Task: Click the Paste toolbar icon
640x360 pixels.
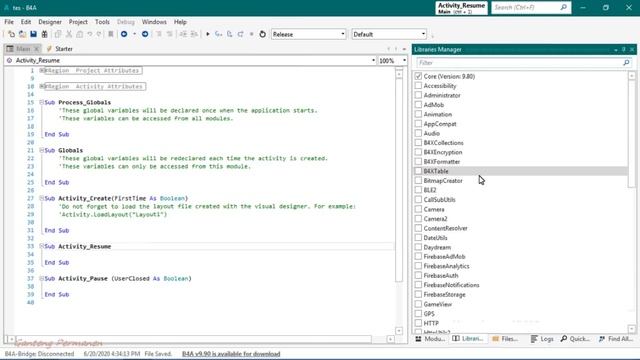Action: 79,34
